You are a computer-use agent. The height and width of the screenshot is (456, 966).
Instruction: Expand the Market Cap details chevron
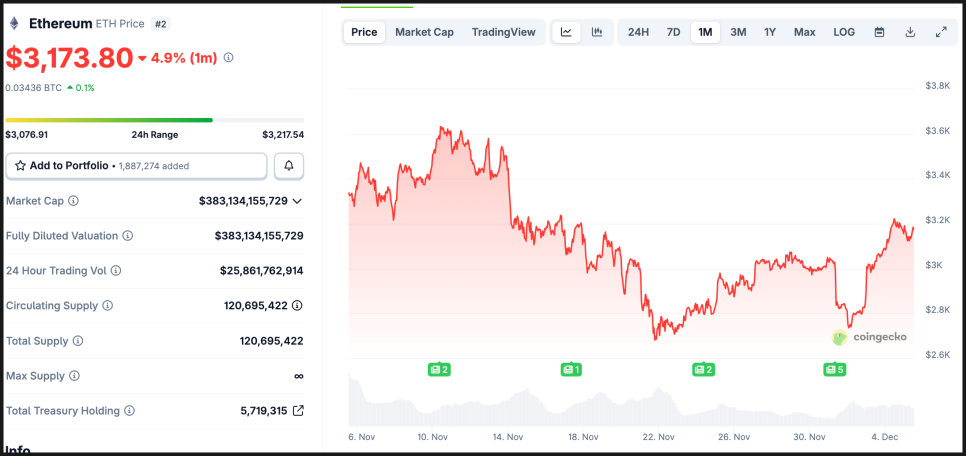(297, 201)
